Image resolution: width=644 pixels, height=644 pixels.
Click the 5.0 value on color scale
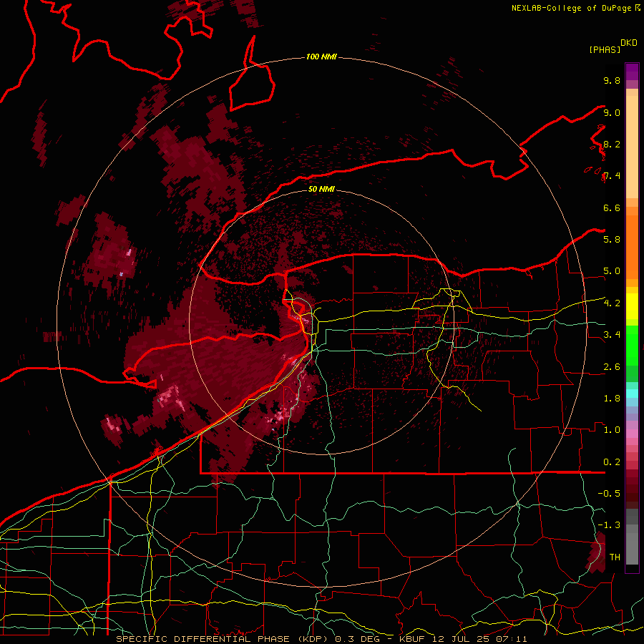click(612, 271)
